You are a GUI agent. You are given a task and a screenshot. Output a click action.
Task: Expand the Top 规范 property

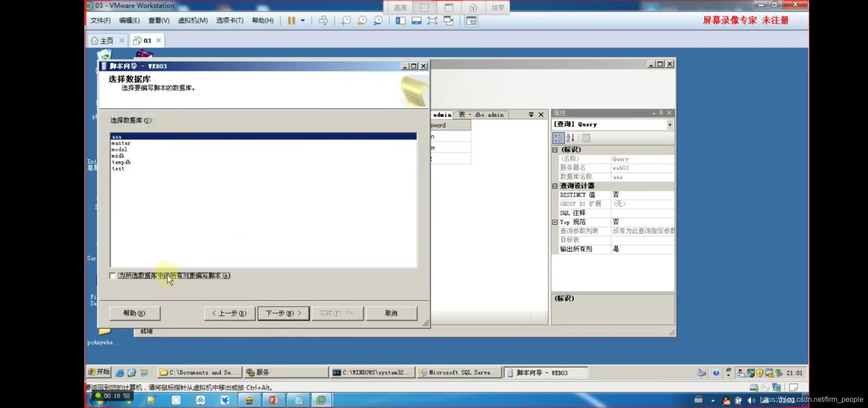(x=555, y=222)
